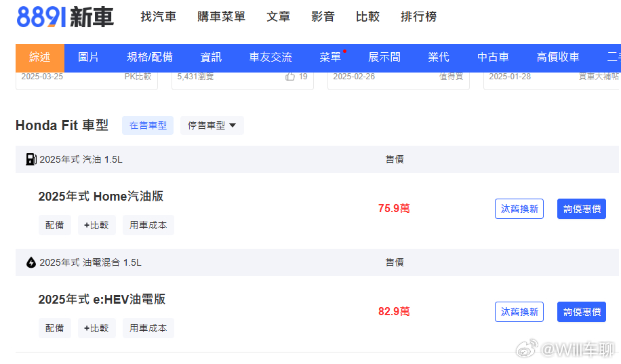Open 2025年式 Home汽油版 model link
This screenshot has width=621, height=364.
coord(101,196)
